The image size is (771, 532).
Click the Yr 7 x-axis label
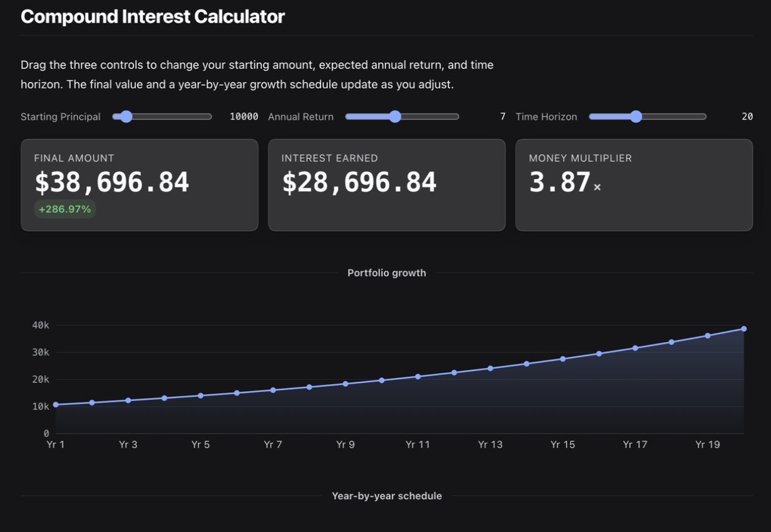tap(273, 444)
